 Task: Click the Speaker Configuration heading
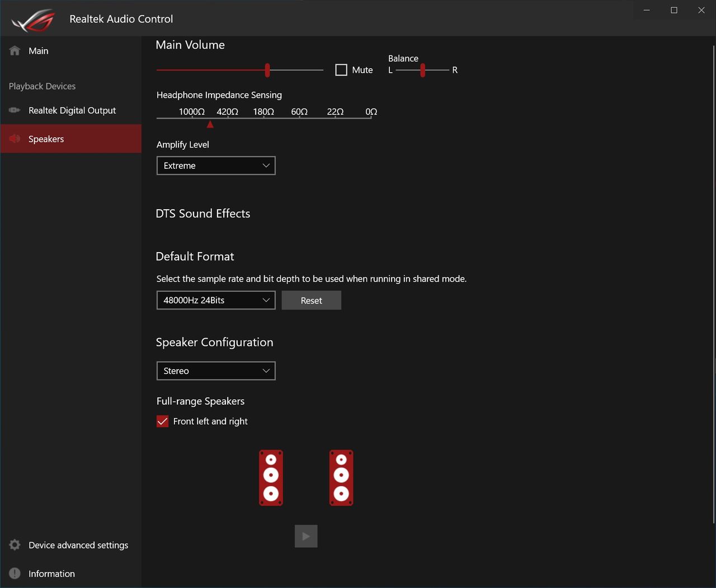pyautogui.click(x=215, y=342)
